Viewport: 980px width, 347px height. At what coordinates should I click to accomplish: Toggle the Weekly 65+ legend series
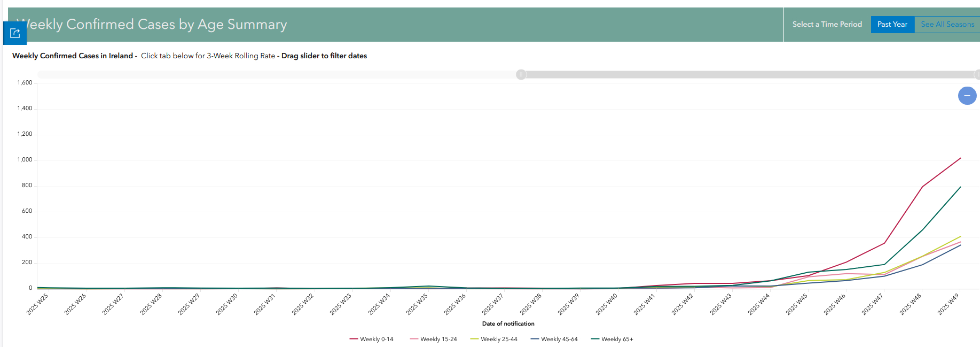[612, 339]
